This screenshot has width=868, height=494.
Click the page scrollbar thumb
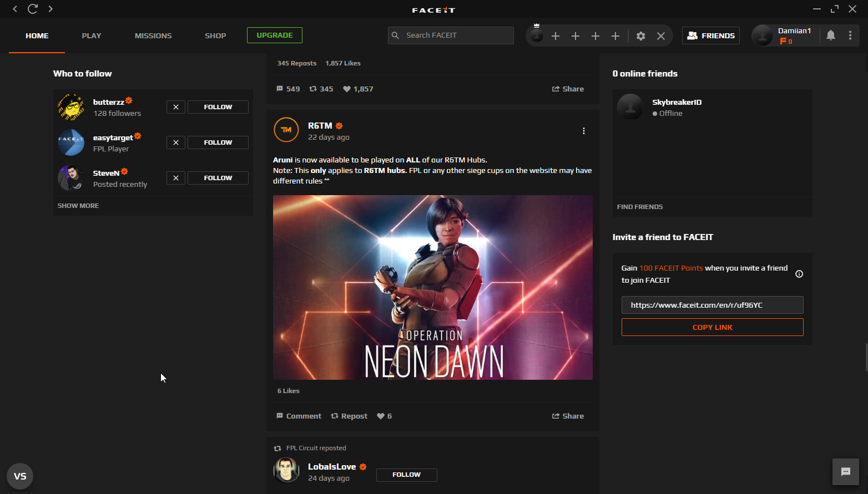(x=866, y=357)
